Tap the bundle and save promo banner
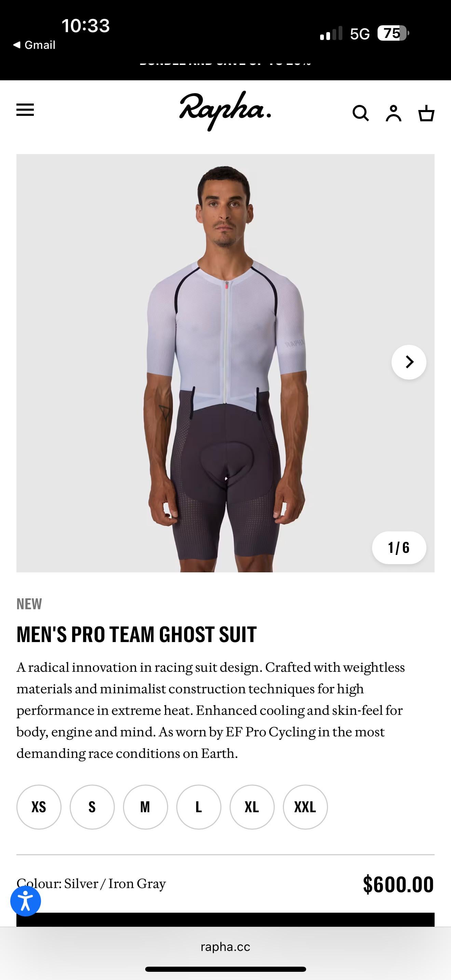Image resolution: width=451 pixels, height=980 pixels. click(x=225, y=63)
